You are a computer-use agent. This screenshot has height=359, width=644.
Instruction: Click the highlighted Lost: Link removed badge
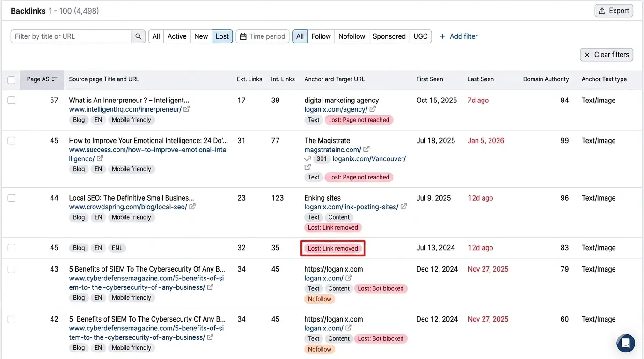coord(333,248)
